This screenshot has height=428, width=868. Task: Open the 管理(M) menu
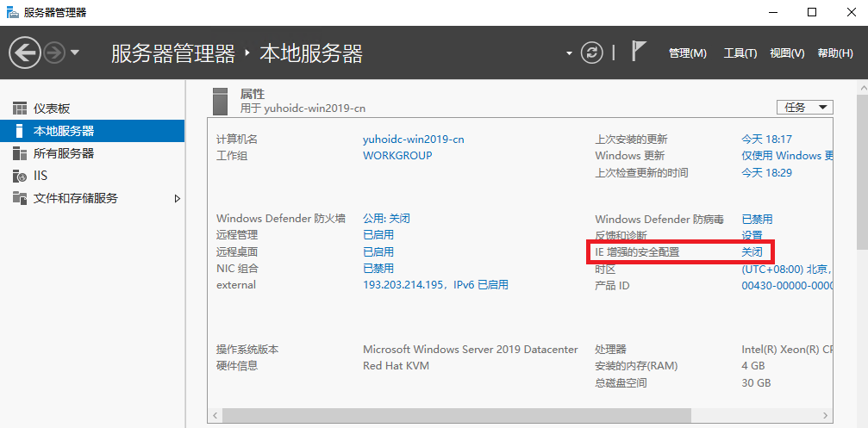pos(687,53)
